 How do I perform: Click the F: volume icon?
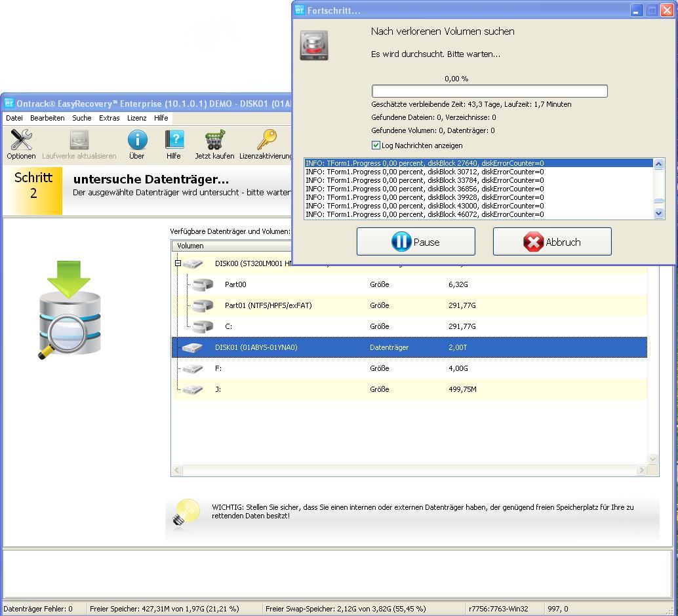coord(193,368)
